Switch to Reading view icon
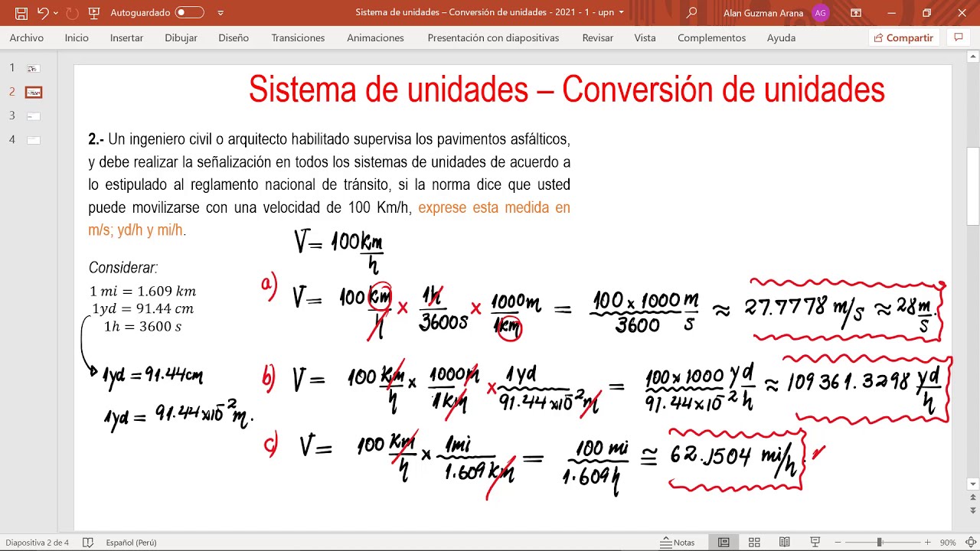Image resolution: width=980 pixels, height=551 pixels. coord(785,543)
